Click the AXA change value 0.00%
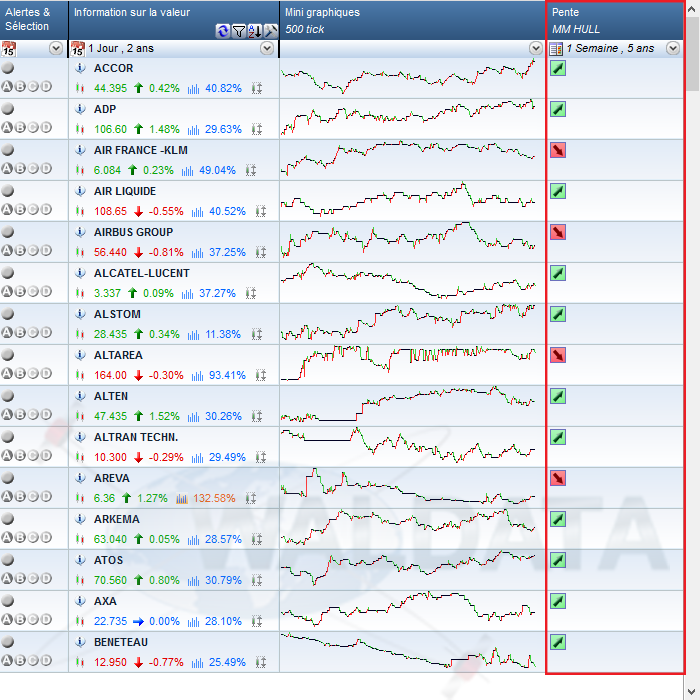The height and width of the screenshot is (700, 700). pyautogui.click(x=164, y=621)
